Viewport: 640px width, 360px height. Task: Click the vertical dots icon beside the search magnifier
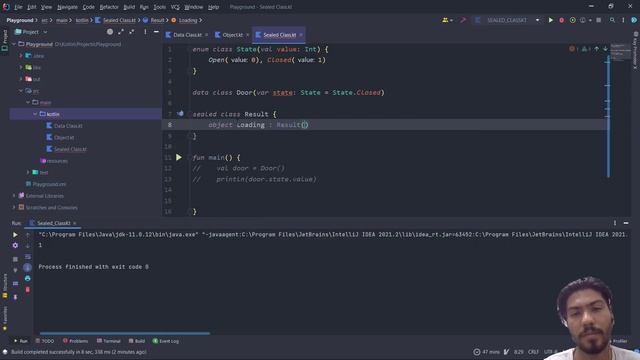(x=623, y=20)
